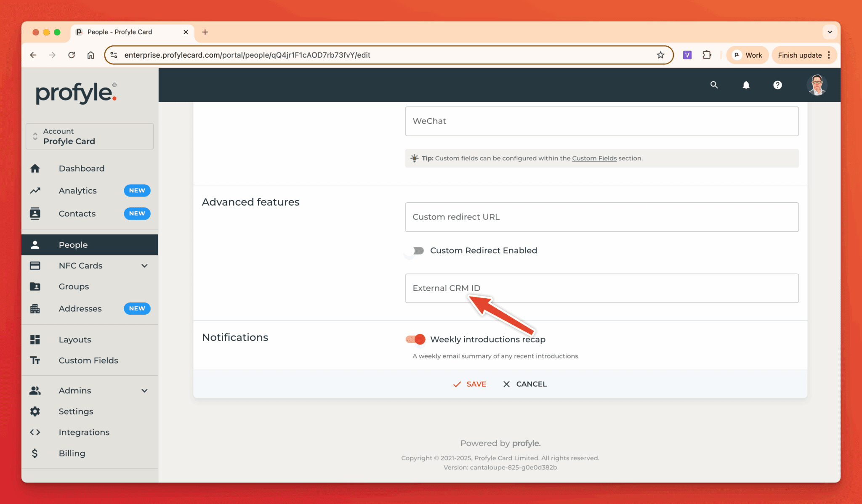Bookmark page with the star icon
Screen dimensions: 862x504
tap(660, 55)
